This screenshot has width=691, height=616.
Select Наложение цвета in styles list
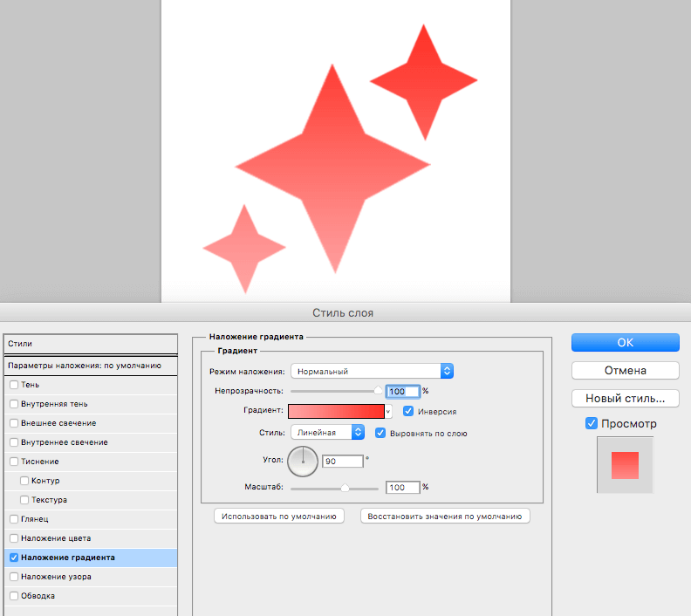tap(56, 538)
